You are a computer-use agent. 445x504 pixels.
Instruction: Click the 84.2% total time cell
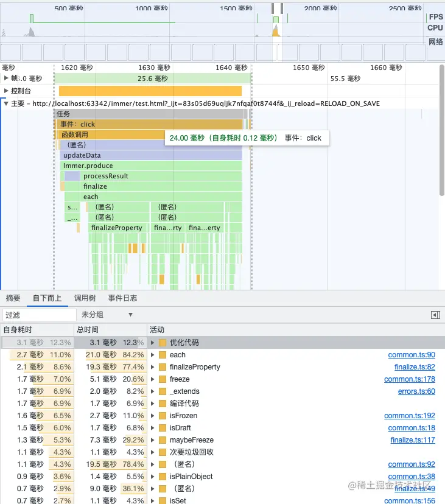pos(133,355)
